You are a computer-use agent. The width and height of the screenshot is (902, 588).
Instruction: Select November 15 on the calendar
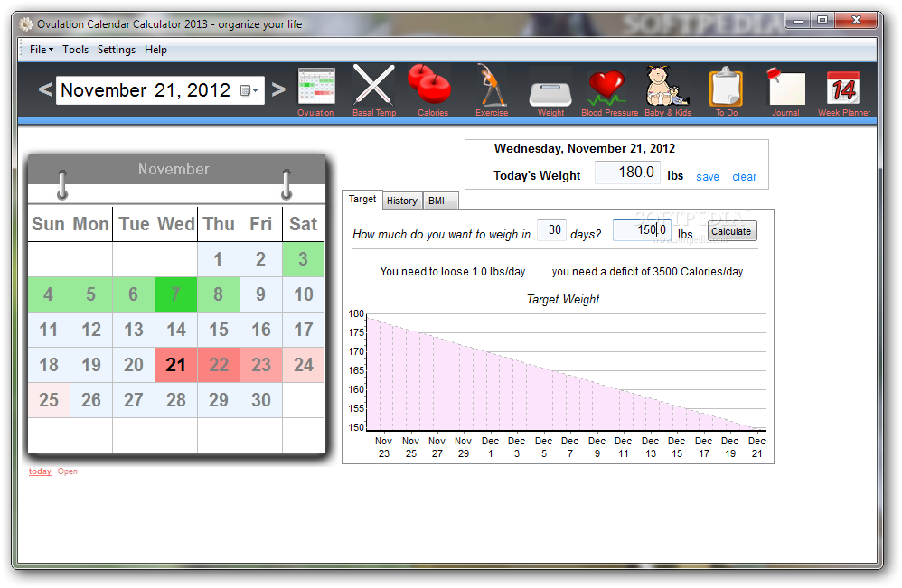tap(219, 330)
